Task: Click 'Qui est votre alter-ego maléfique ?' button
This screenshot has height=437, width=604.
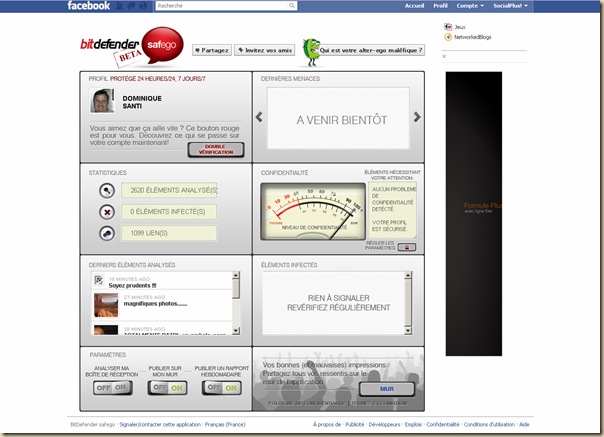Action: (x=371, y=50)
